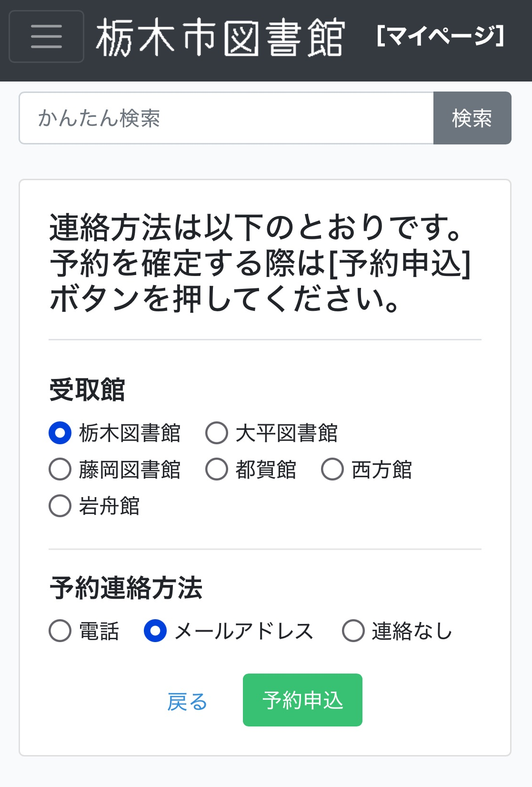This screenshot has height=787, width=532.
Task: Submit with the green 予約申込 button
Action: [x=302, y=700]
